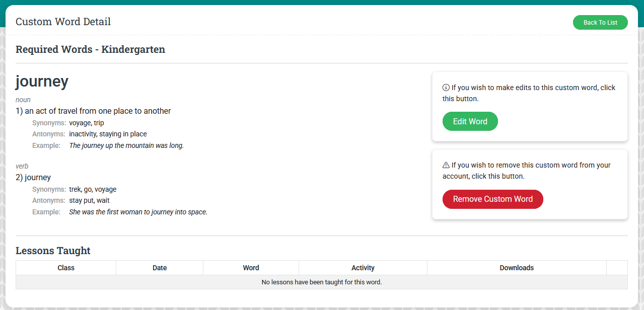This screenshot has height=310, width=644.
Task: Click the warning triangle icon beside remove message
Action: click(446, 165)
